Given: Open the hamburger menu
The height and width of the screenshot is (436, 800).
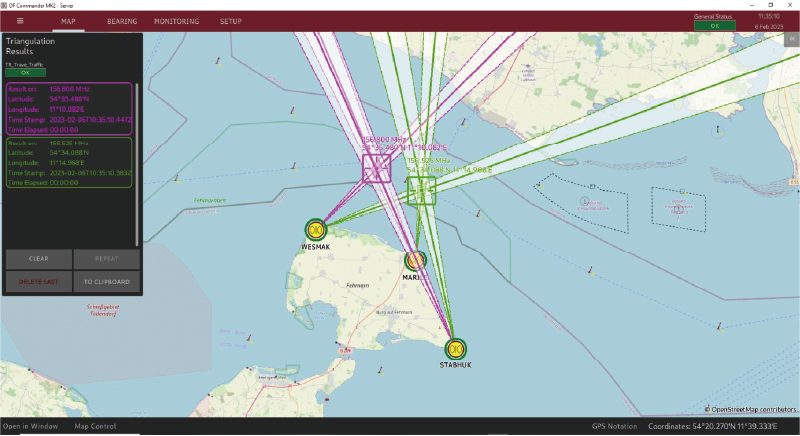Looking at the screenshot, I should coord(19,21).
